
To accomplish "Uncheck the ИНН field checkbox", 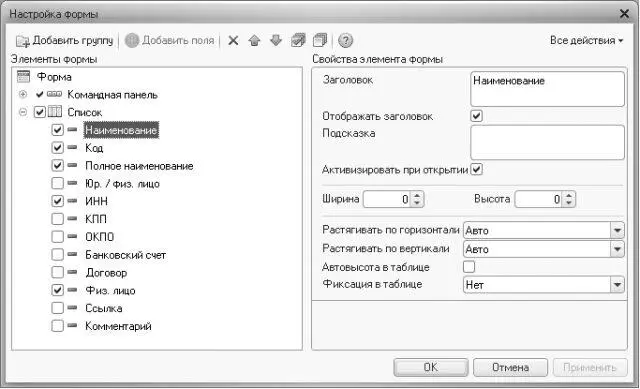I will tap(58, 201).
